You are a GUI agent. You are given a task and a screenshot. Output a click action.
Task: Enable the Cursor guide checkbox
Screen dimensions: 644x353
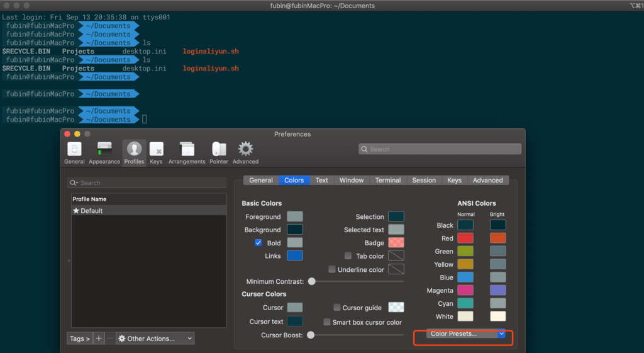tap(337, 308)
